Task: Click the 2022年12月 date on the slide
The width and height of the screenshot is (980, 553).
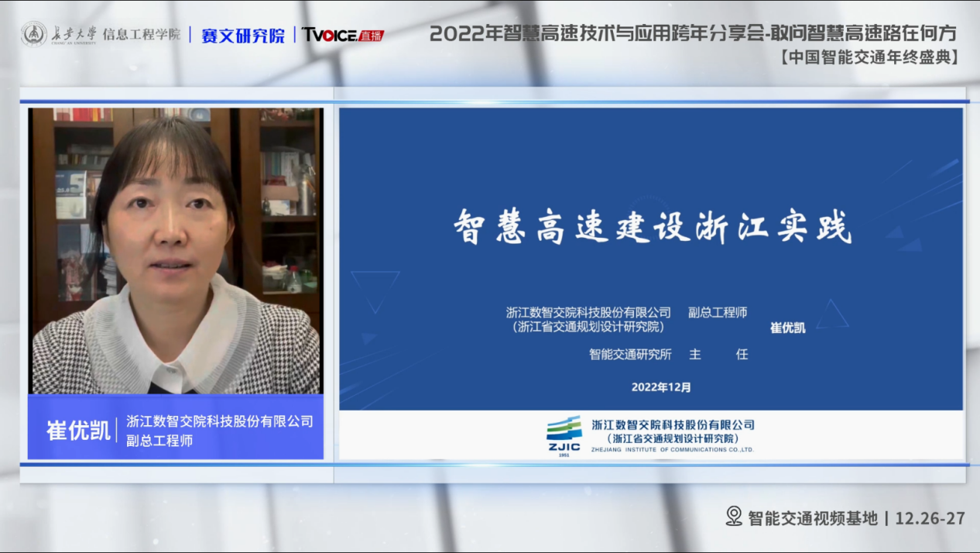Action: pyautogui.click(x=661, y=387)
